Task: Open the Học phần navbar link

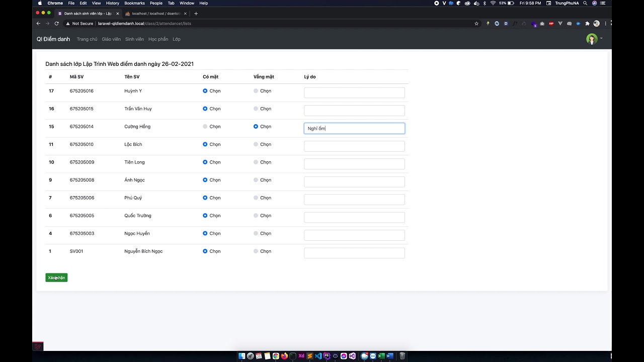Action: pyautogui.click(x=158, y=39)
